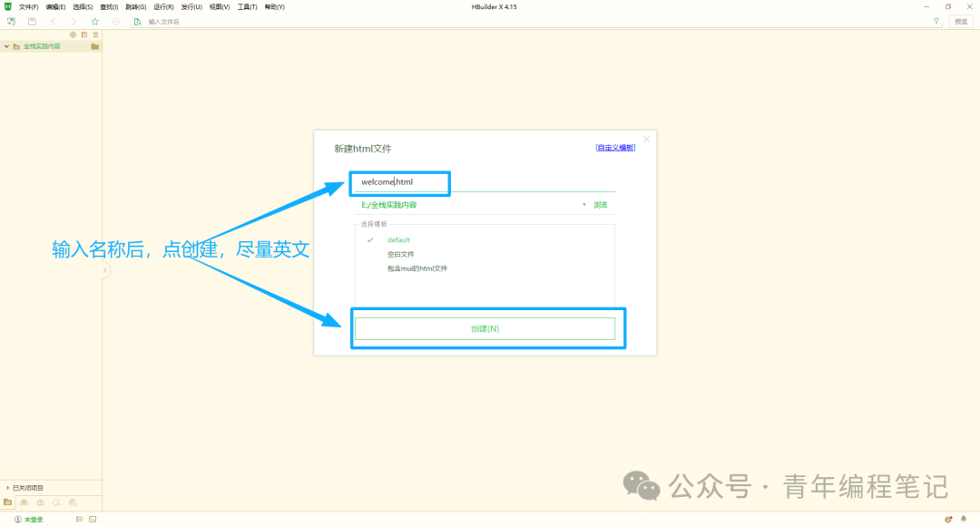980x526 pixels.
Task: Select the 包含mui的html文件 template
Action: [416, 268]
